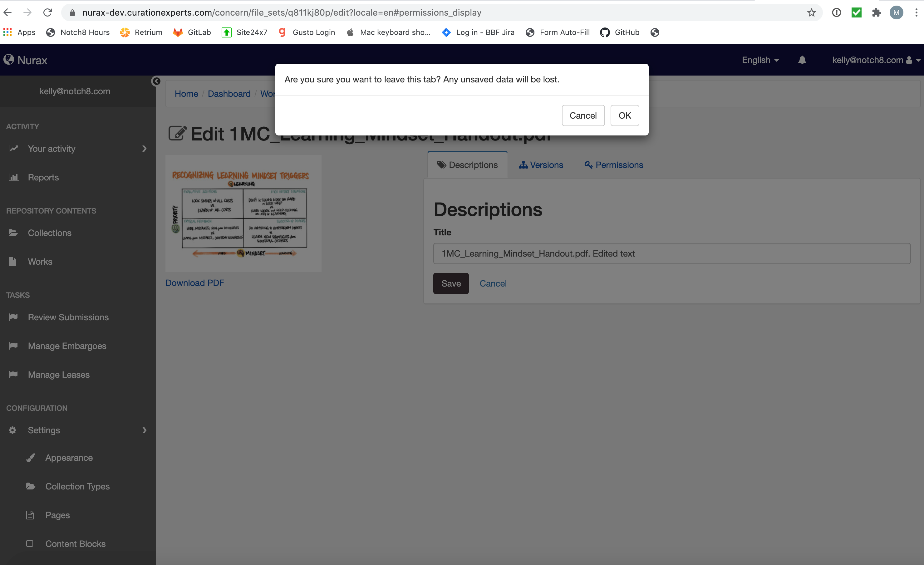
Task: Click the Chrome profile avatar M
Action: tap(896, 13)
